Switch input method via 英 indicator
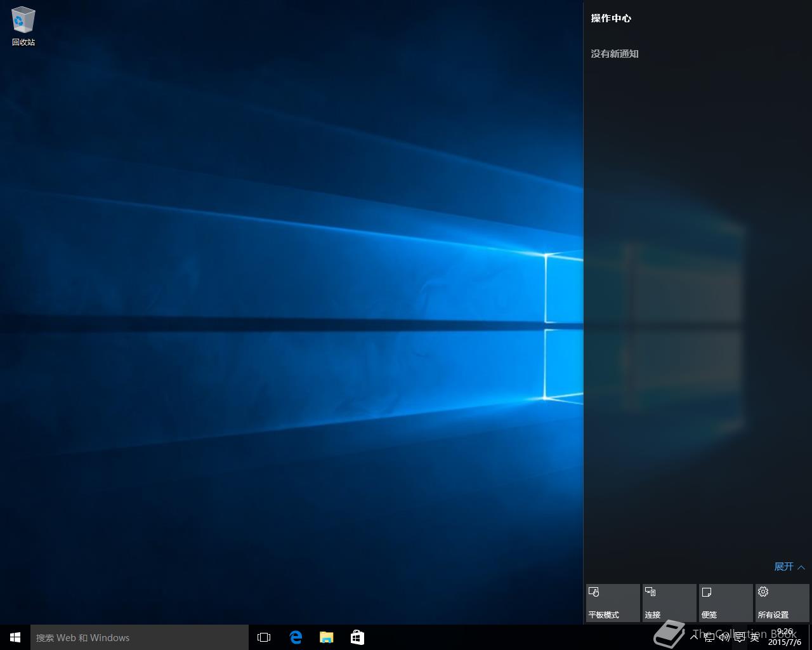 coord(755,637)
